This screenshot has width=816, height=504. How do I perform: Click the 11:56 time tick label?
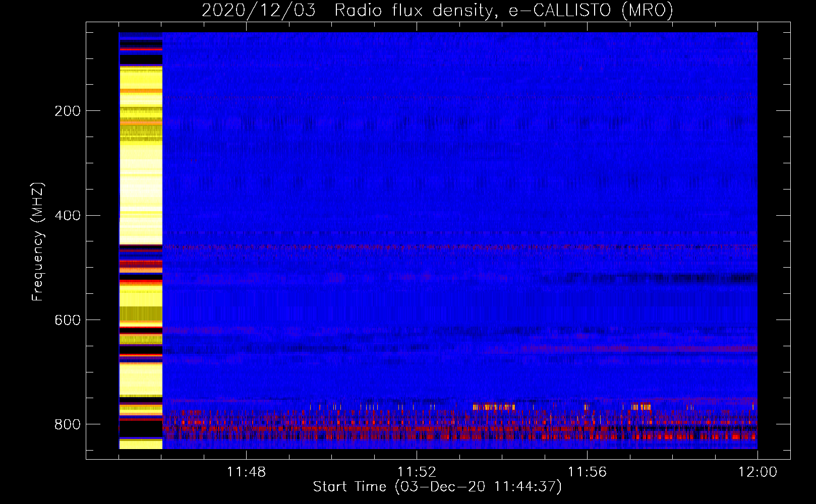tap(587, 472)
